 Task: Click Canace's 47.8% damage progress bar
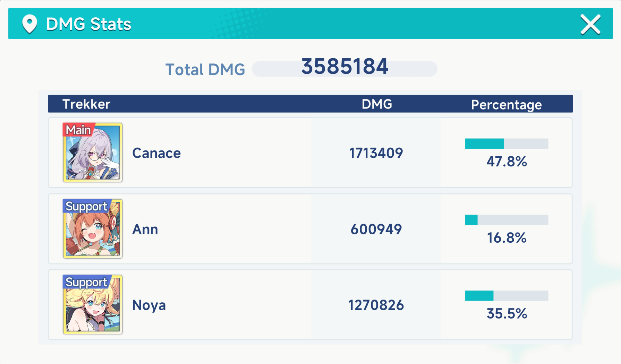[507, 144]
